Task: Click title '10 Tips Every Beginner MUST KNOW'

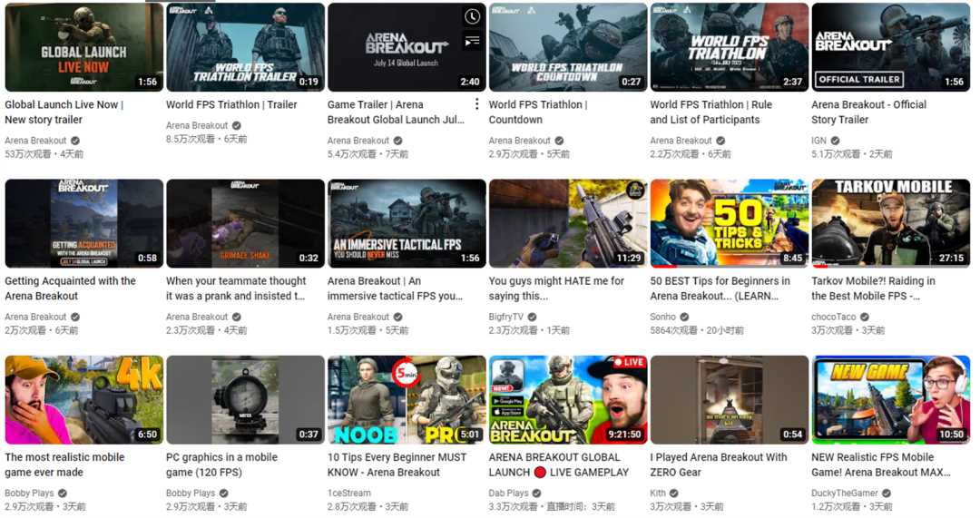Action: click(397, 464)
